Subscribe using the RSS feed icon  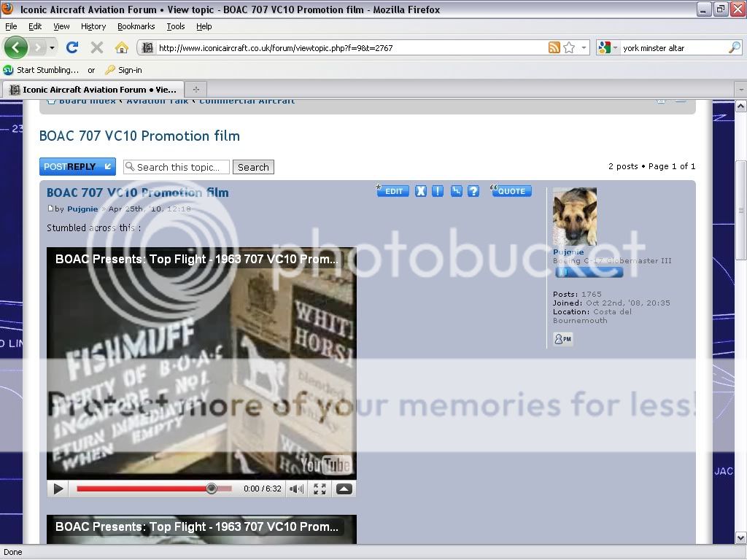click(x=554, y=48)
